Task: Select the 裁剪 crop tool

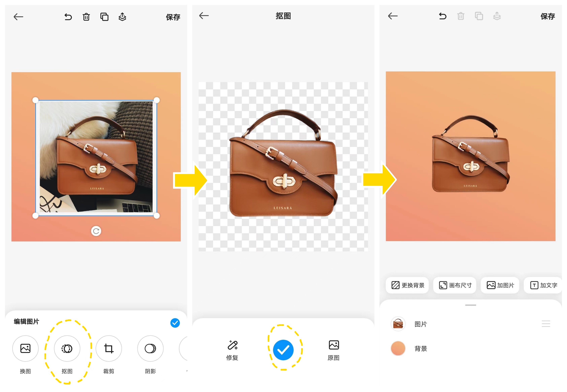Action: click(x=109, y=348)
